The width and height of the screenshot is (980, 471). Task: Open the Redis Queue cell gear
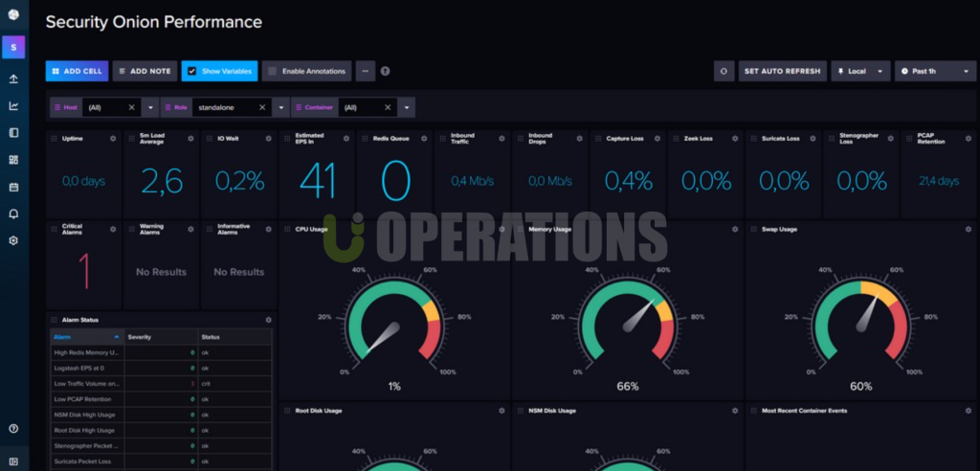[x=424, y=139]
